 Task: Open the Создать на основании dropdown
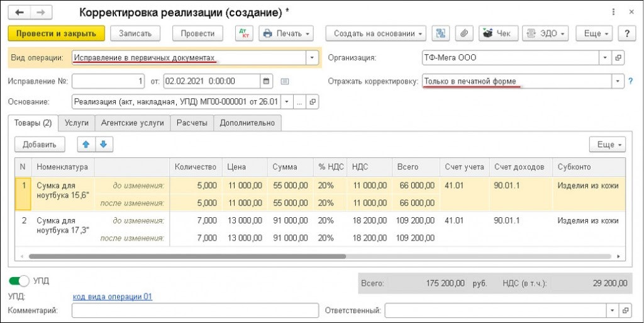pos(375,33)
